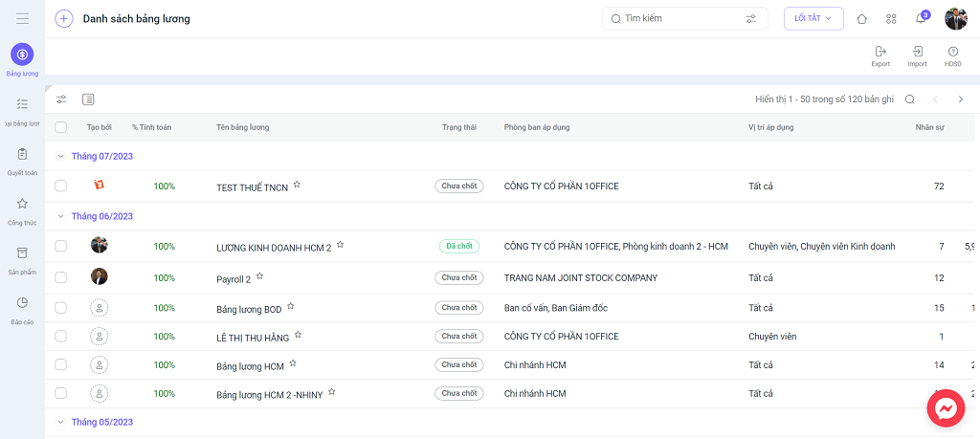
Task: Check the Bảng lương BOD row checkbox
Action: click(x=60, y=308)
